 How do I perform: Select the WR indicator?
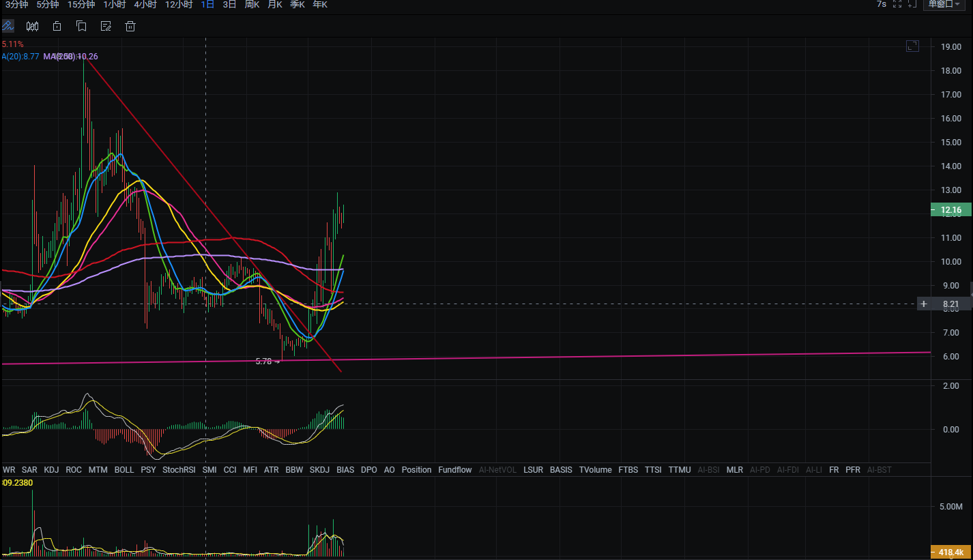pyautogui.click(x=9, y=470)
